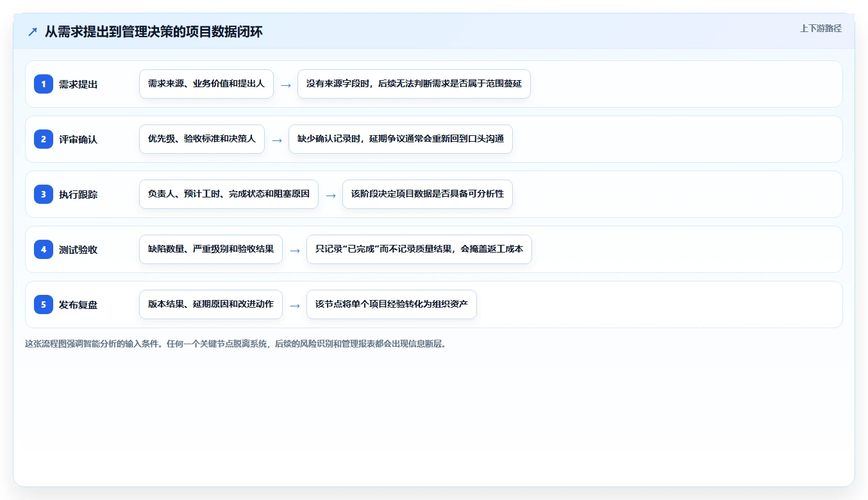The image size is (868, 500).
Task: Click the note 该阶段决定项目数据是否具备可分析性
Action: point(428,194)
